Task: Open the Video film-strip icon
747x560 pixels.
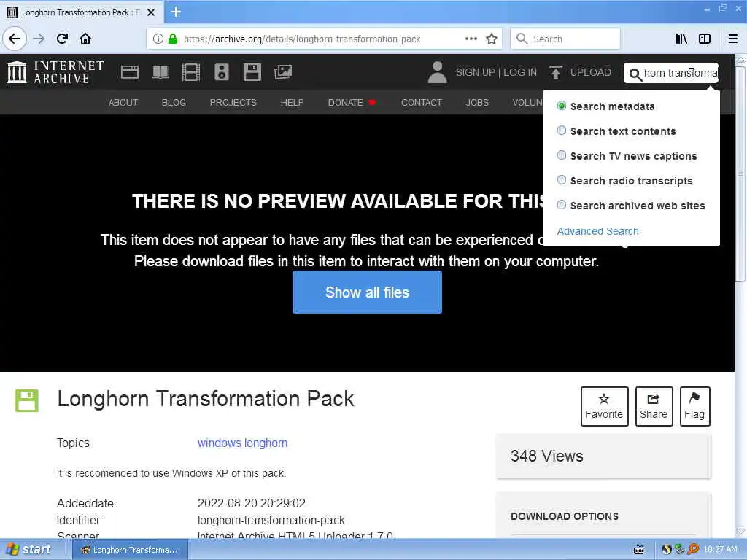Action: (191, 72)
